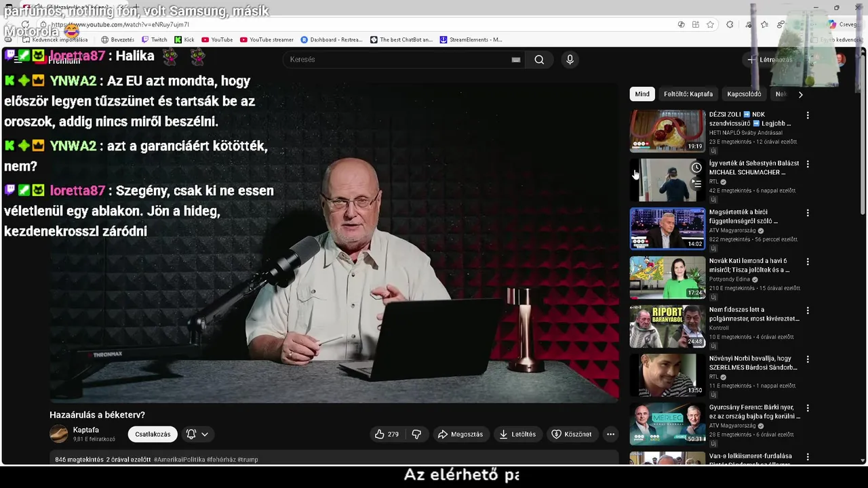This screenshot has height=488, width=868.
Task: Click Létrehozás create button
Action: coord(769,60)
